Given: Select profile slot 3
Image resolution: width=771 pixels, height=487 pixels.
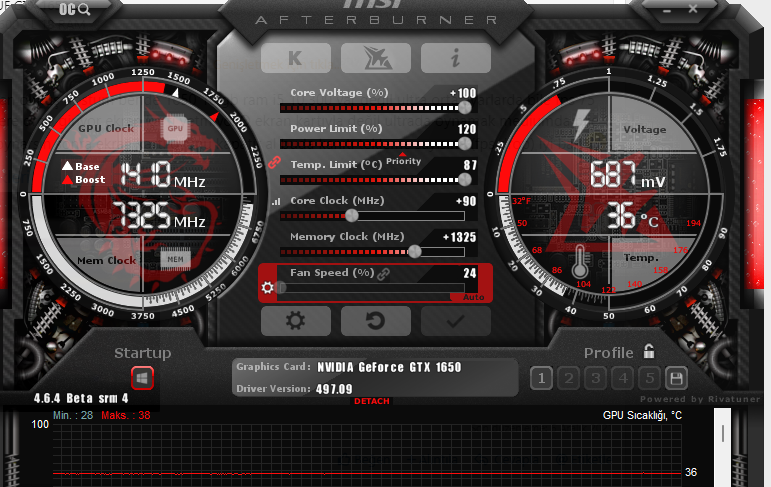Looking at the screenshot, I should (x=596, y=378).
